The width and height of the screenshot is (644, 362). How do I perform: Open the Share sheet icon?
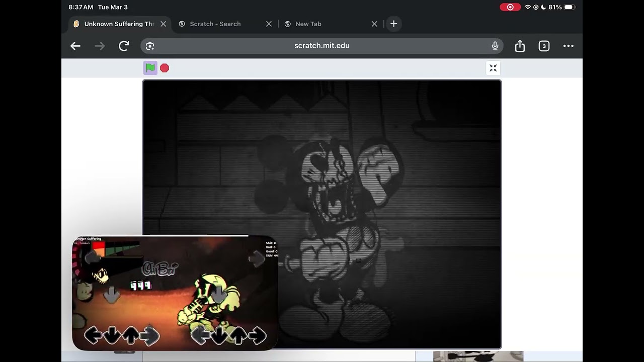point(520,46)
